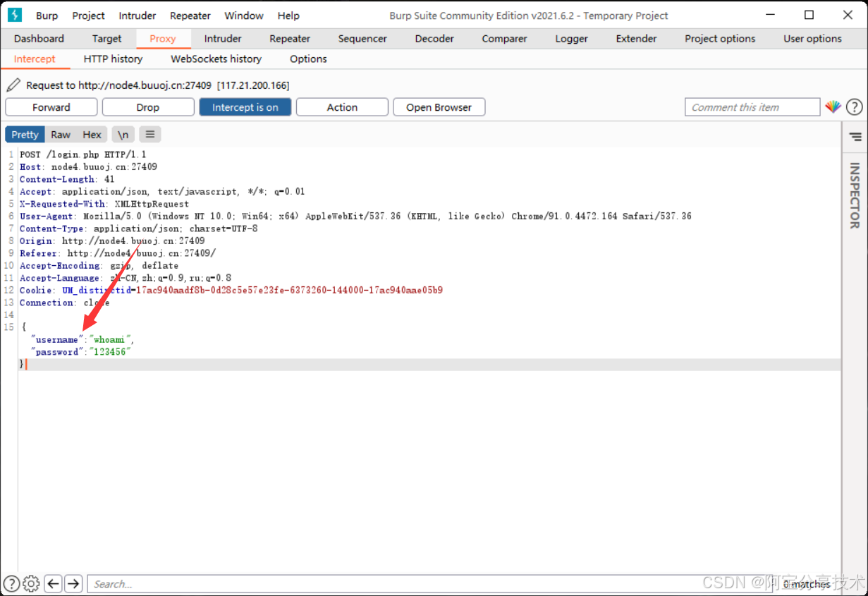868x596 pixels.
Task: Click the Content-Type header line
Action: click(139, 229)
